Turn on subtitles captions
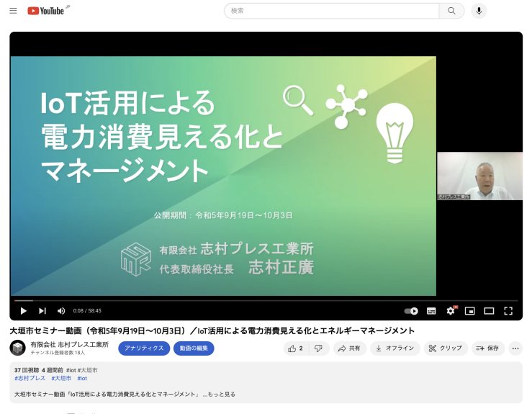532x414 pixels. click(431, 311)
